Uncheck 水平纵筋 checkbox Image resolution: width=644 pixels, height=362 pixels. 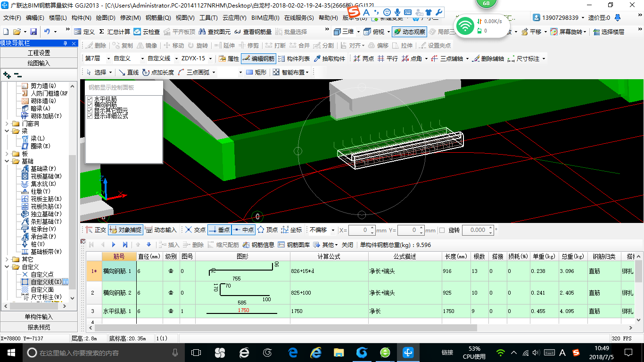pyautogui.click(x=90, y=99)
